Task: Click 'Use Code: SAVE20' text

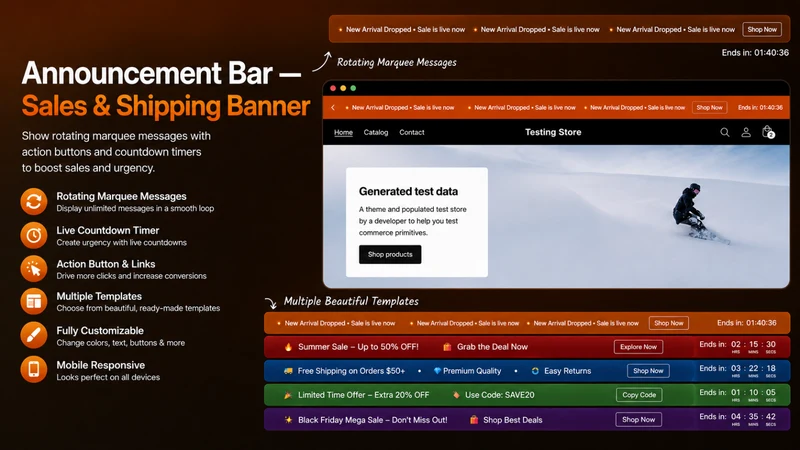Action: (499, 395)
